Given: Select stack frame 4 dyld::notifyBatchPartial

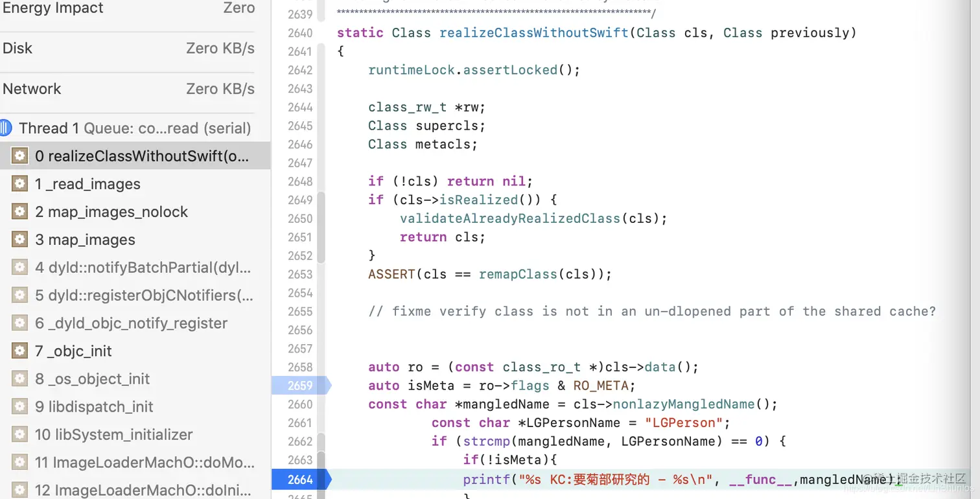Looking at the screenshot, I should (x=135, y=268).
